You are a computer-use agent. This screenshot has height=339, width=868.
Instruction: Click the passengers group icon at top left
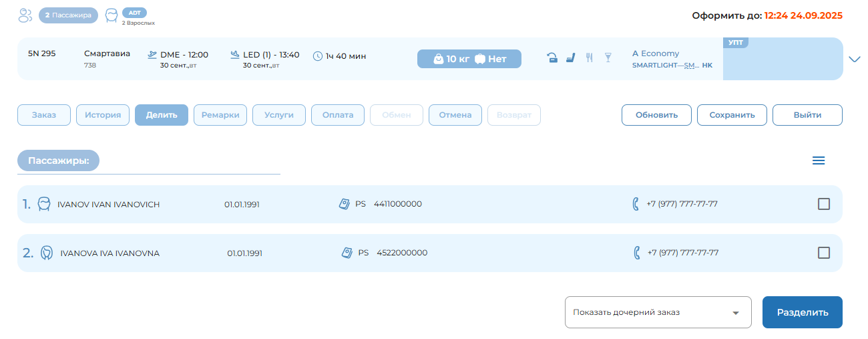tap(25, 15)
